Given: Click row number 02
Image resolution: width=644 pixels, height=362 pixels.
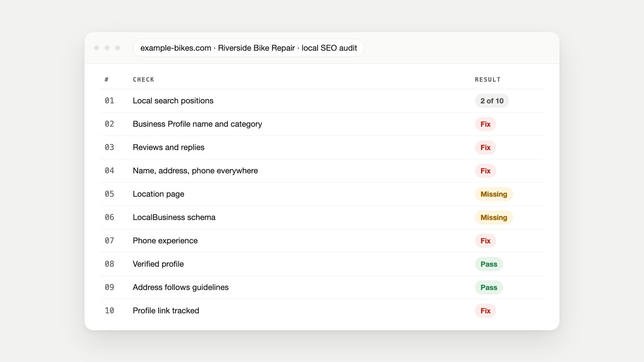Looking at the screenshot, I should pyautogui.click(x=109, y=124).
